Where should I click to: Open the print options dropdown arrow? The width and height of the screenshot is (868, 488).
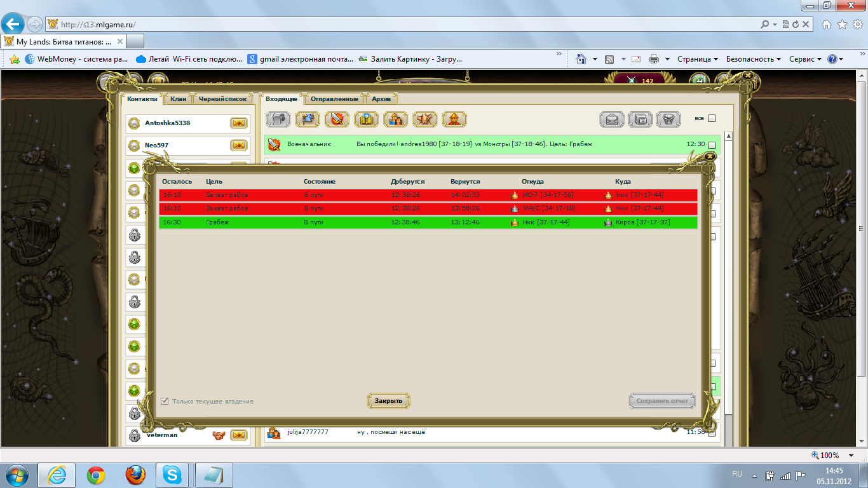(668, 59)
